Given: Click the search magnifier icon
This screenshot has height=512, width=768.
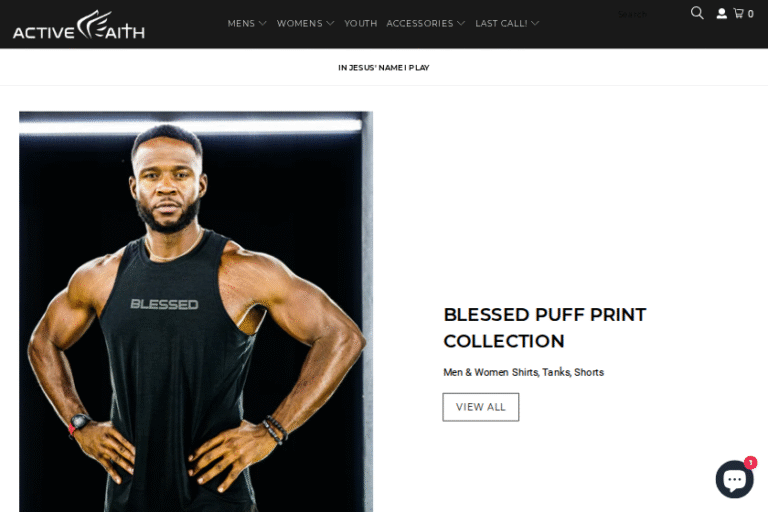Looking at the screenshot, I should point(697,13).
